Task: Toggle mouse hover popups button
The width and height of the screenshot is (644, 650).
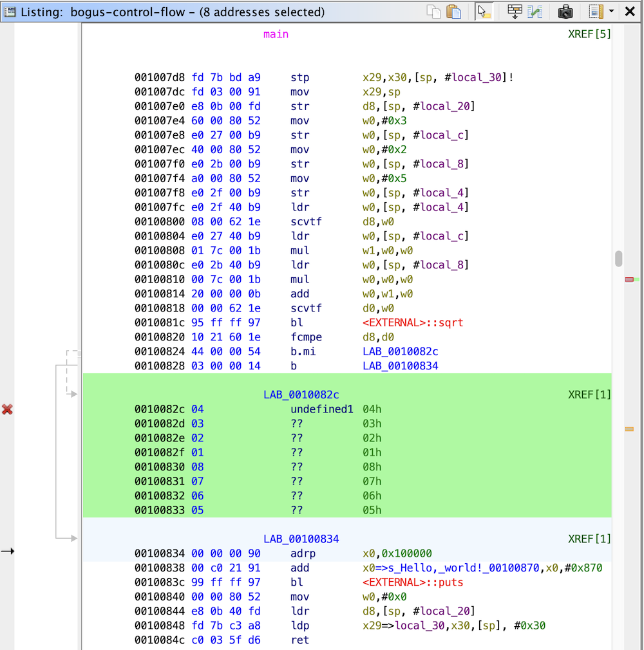Action: click(484, 12)
